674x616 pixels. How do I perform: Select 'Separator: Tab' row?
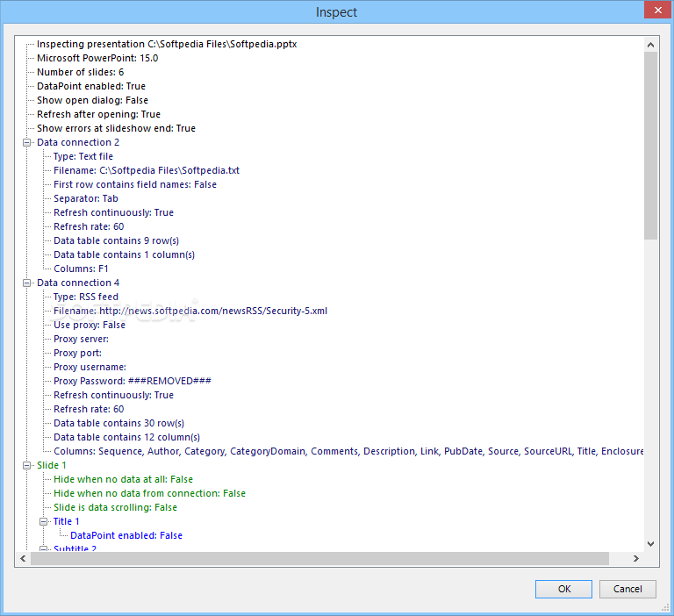[x=86, y=198]
